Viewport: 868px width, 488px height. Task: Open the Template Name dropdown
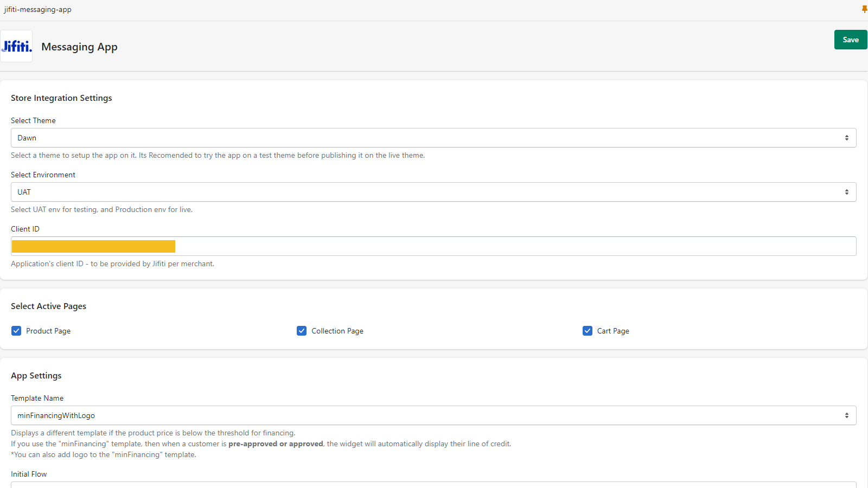pos(433,415)
